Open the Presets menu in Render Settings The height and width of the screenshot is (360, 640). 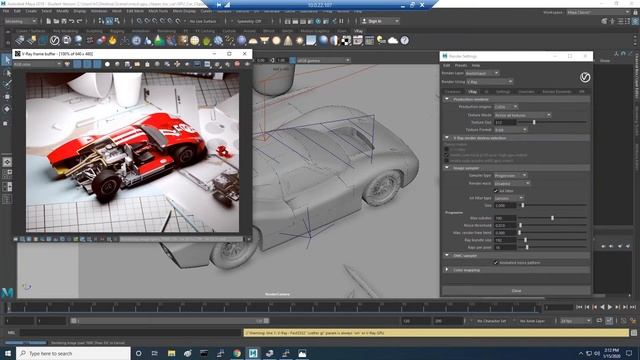click(x=461, y=65)
